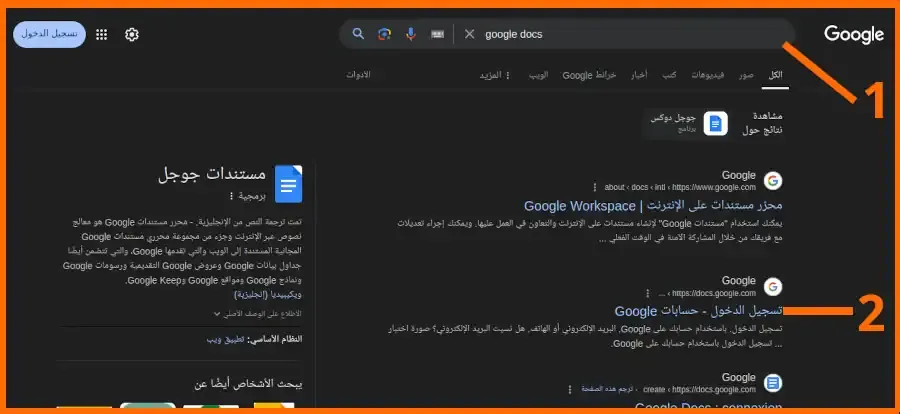Image resolution: width=900 pixels, height=414 pixels.
Task: Switch to the كتب books tab
Action: click(669, 75)
